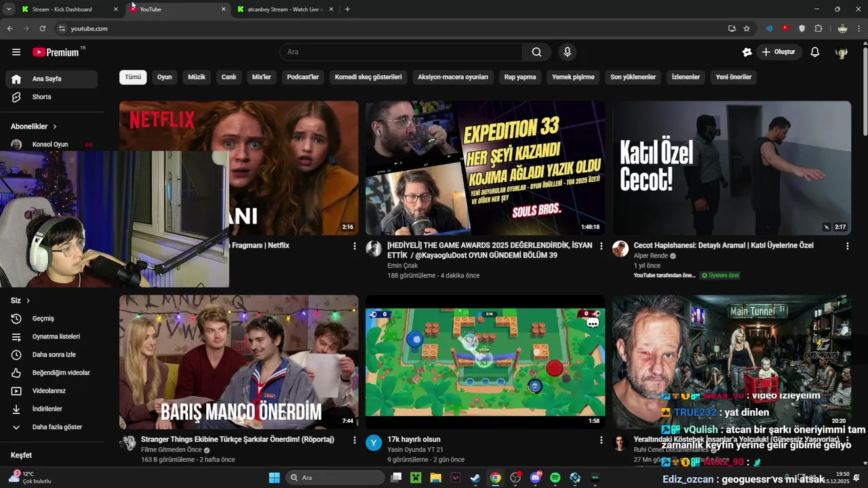Select Aksiyon-macera oyunları chip
The width and height of the screenshot is (868, 488).
point(453,77)
